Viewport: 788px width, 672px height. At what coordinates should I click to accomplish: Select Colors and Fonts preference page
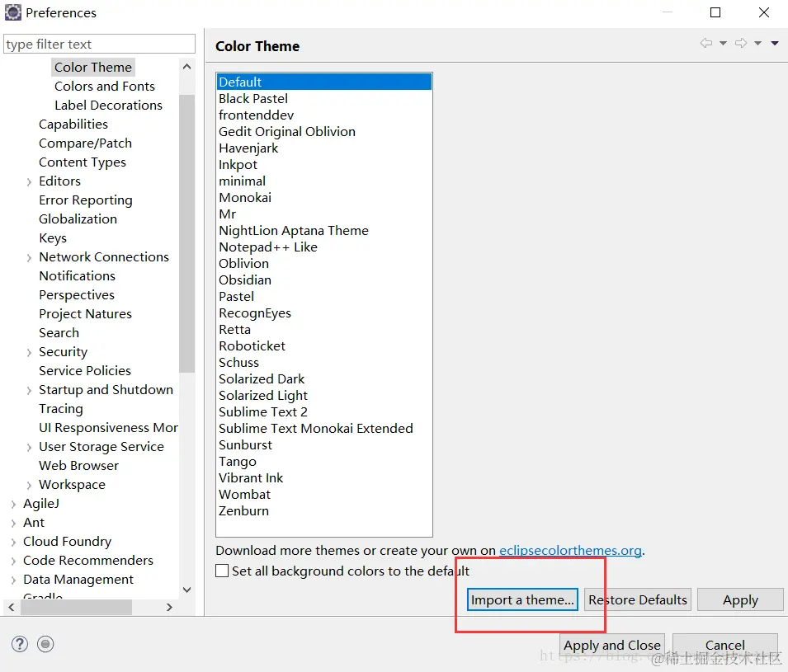(x=105, y=87)
